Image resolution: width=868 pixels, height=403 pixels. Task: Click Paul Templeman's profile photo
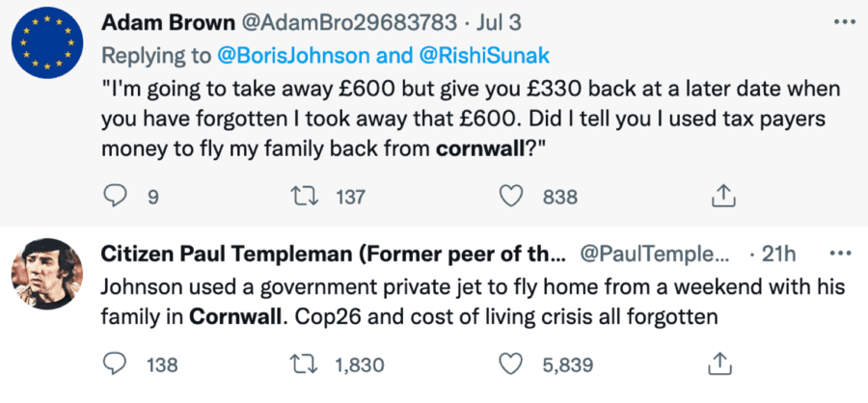point(48,274)
